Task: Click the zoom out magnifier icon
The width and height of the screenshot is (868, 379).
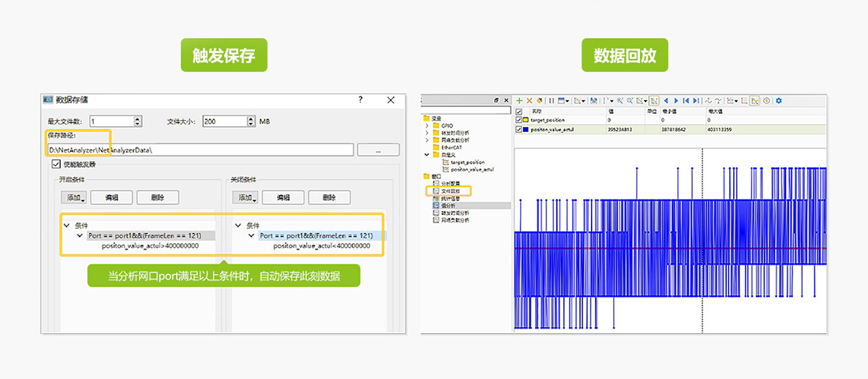Action: (630, 100)
